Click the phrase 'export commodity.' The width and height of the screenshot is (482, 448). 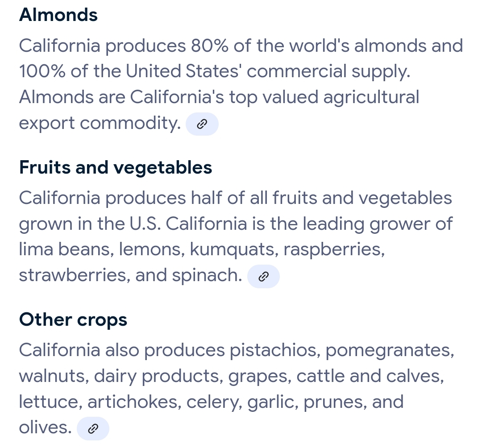(99, 124)
